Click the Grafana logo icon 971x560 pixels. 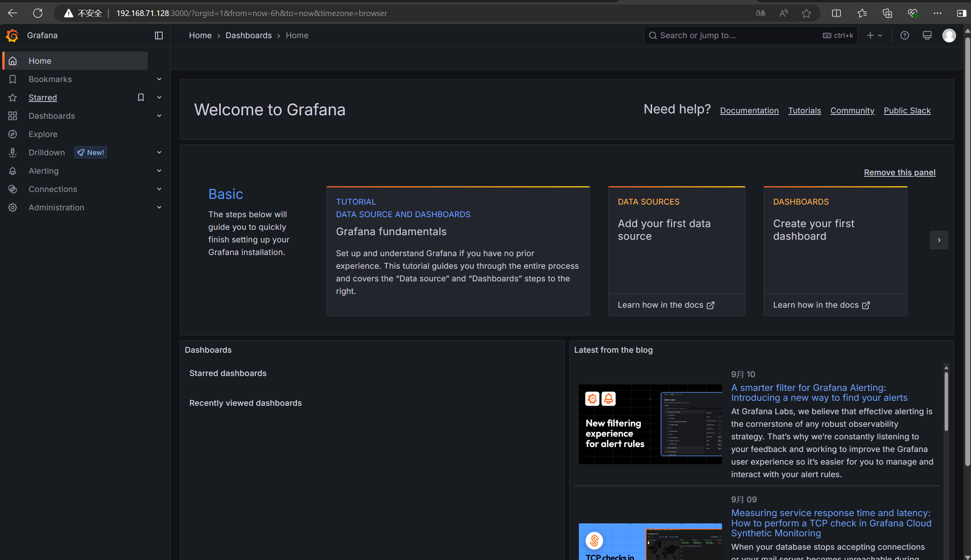click(x=12, y=36)
